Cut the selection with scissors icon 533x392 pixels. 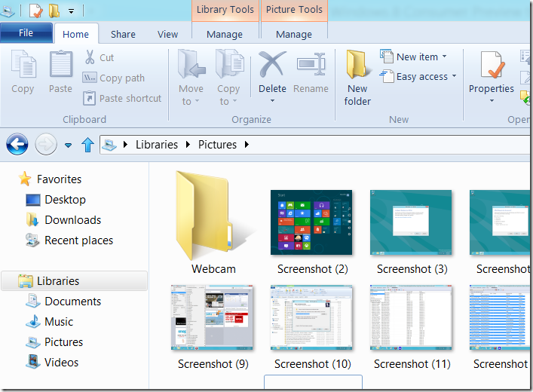coord(90,57)
